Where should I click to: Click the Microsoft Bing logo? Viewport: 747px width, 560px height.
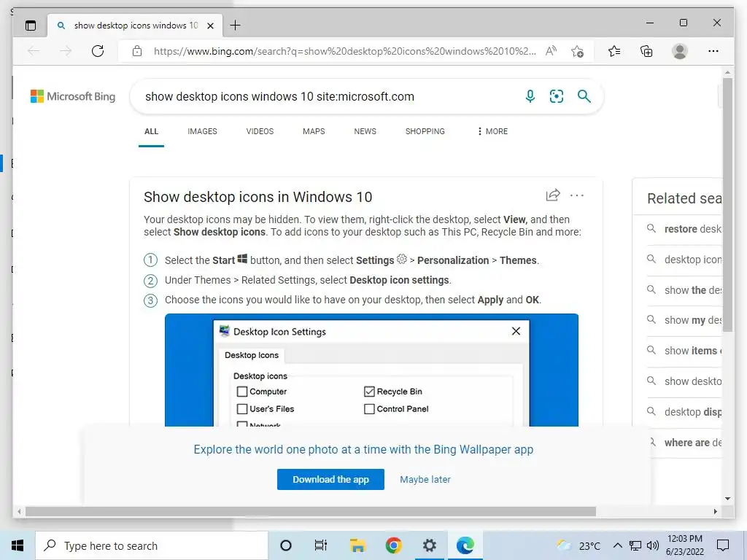coord(73,96)
